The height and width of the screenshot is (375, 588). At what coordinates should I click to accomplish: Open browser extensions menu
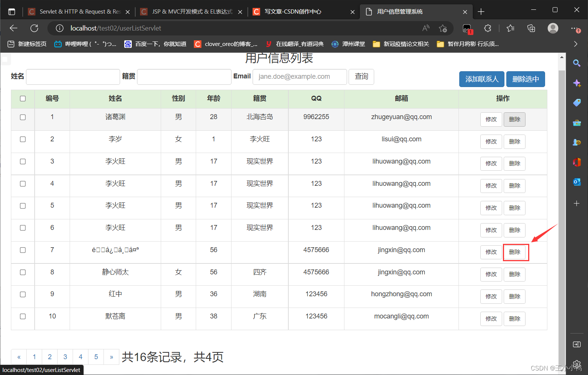487,28
